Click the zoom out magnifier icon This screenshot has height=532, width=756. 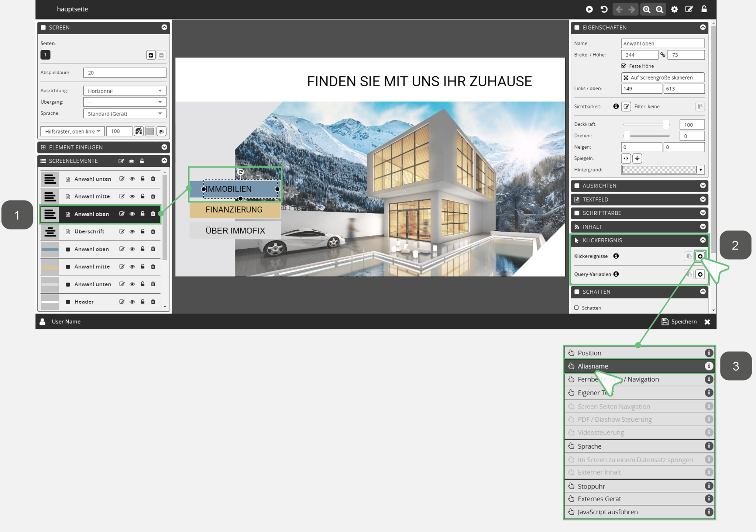click(x=660, y=9)
